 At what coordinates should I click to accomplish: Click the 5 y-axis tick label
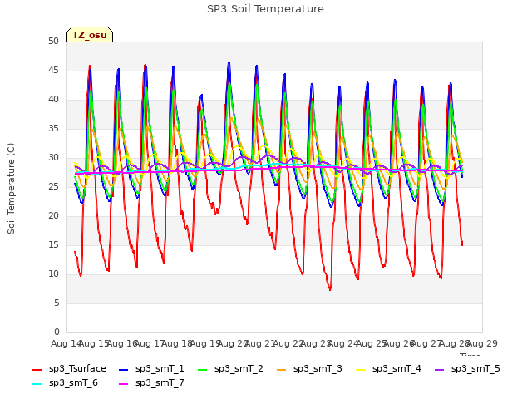pos(57,303)
